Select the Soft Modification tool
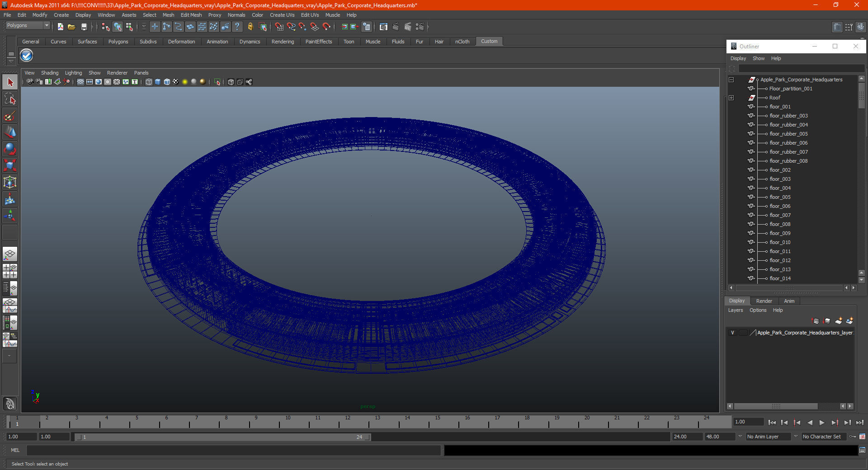Viewport: 868px width, 470px height. click(10, 199)
